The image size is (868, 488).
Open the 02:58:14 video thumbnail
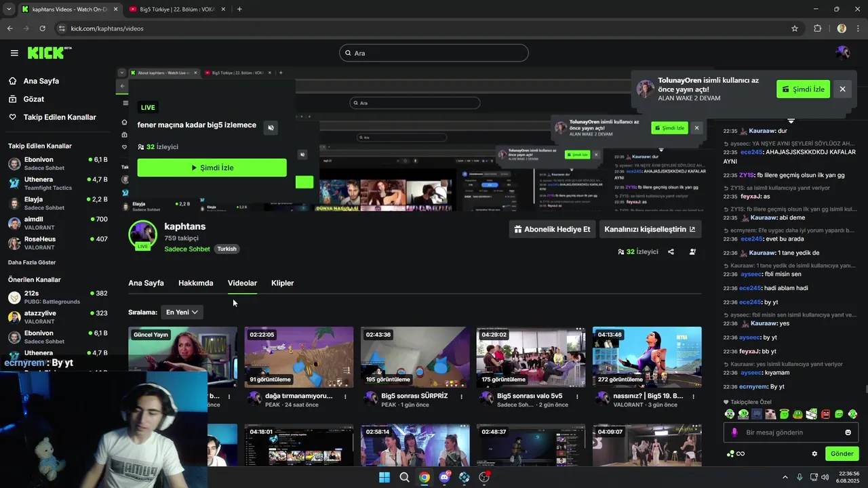point(415,445)
